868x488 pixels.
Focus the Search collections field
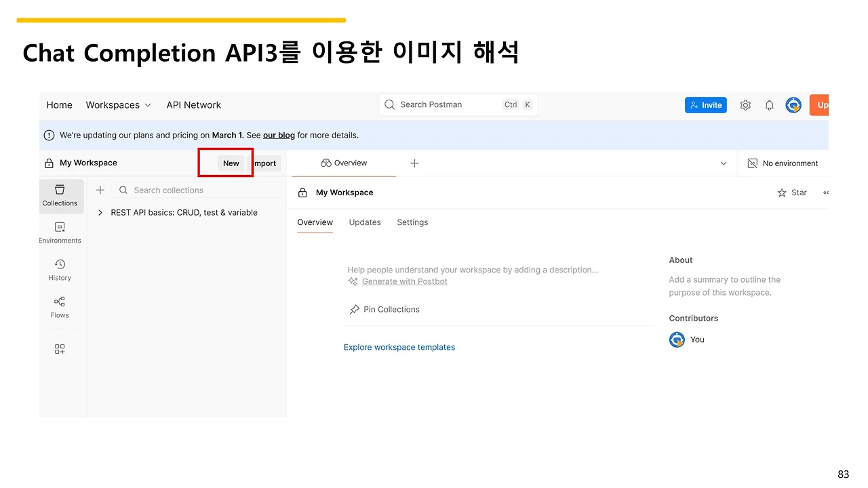pos(197,190)
